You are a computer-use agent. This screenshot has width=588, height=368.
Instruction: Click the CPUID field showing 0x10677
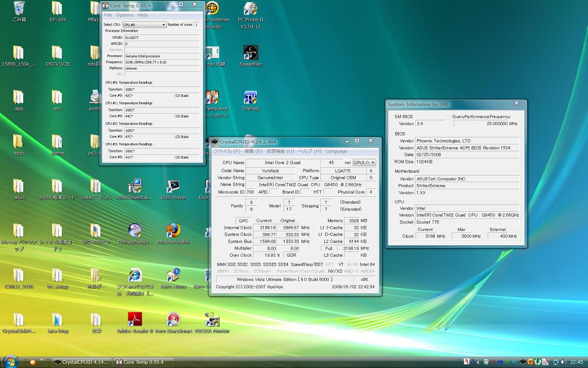(162, 37)
